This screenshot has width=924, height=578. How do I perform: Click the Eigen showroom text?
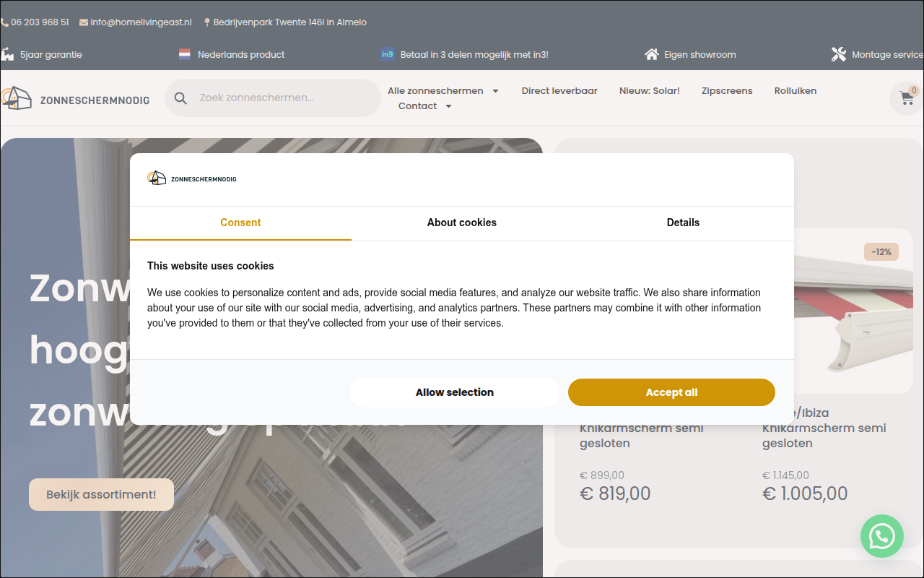(700, 55)
